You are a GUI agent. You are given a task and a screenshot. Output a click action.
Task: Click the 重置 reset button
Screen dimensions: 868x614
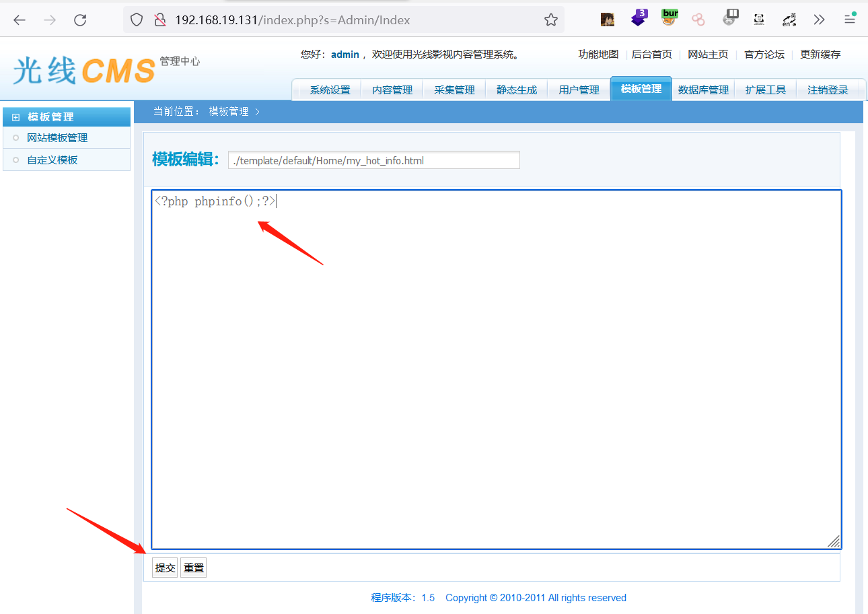193,568
